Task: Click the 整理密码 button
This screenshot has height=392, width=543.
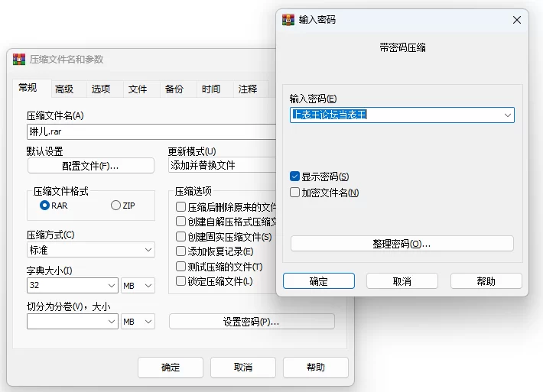Action: 402,244
